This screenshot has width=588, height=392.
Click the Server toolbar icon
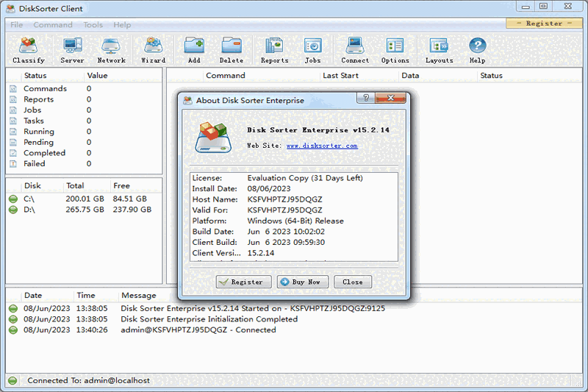point(72,50)
